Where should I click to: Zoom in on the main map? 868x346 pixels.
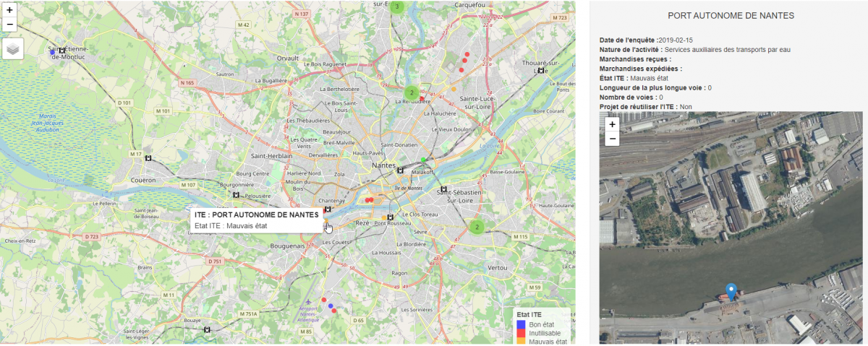(10, 10)
